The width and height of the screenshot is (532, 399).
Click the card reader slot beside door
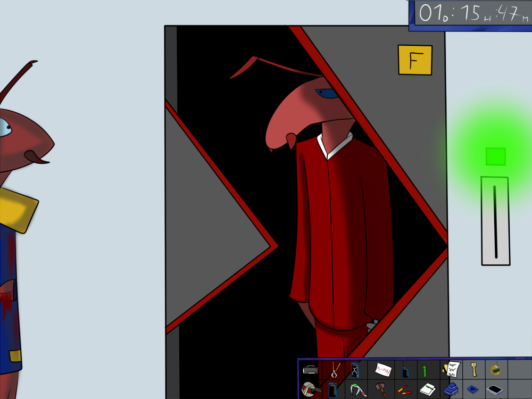point(495,221)
